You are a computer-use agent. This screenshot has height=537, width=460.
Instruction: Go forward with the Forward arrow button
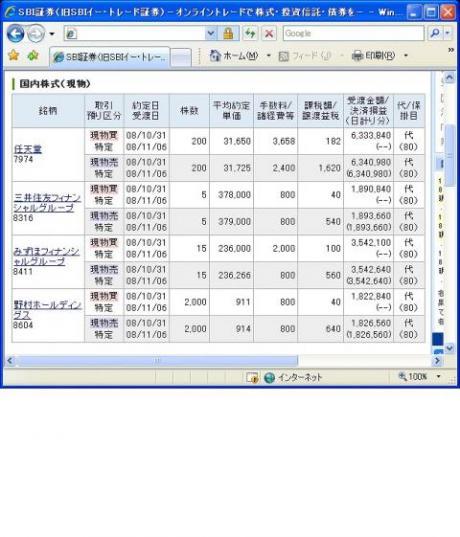click(36, 34)
